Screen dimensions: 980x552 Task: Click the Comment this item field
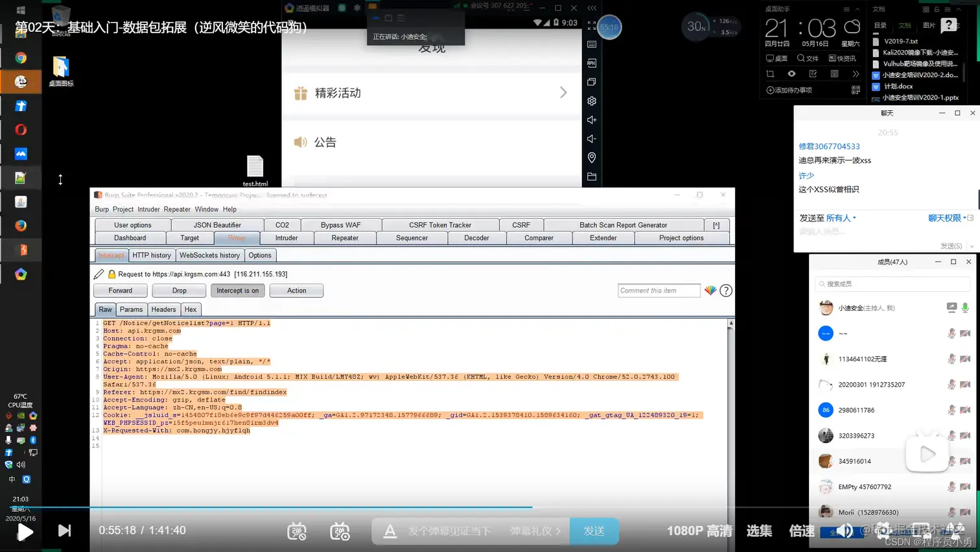(659, 291)
